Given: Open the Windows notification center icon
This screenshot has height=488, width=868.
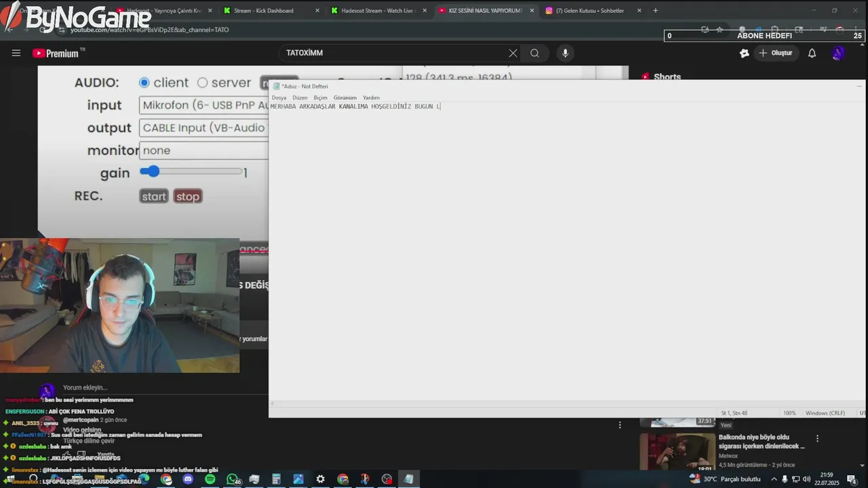Looking at the screenshot, I should [x=852, y=479].
